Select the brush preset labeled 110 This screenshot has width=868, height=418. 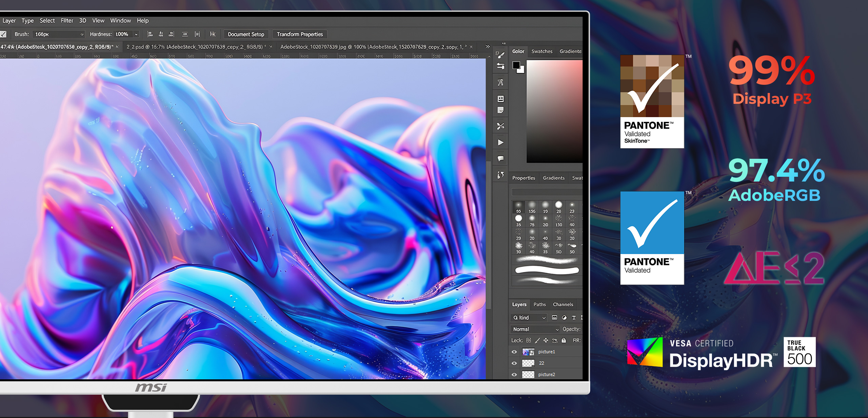(x=559, y=221)
